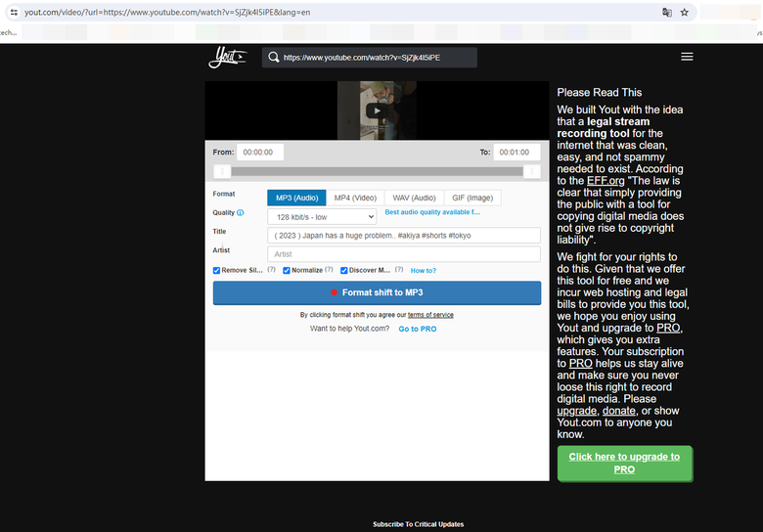This screenshot has width=763, height=532.
Task: Click the donate link in sidebar
Action: click(618, 411)
